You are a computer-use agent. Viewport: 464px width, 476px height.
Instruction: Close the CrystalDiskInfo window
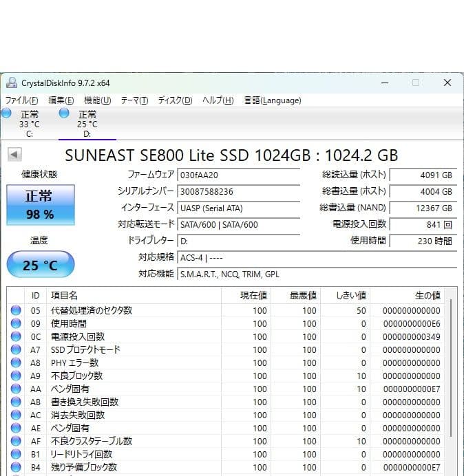447,83
